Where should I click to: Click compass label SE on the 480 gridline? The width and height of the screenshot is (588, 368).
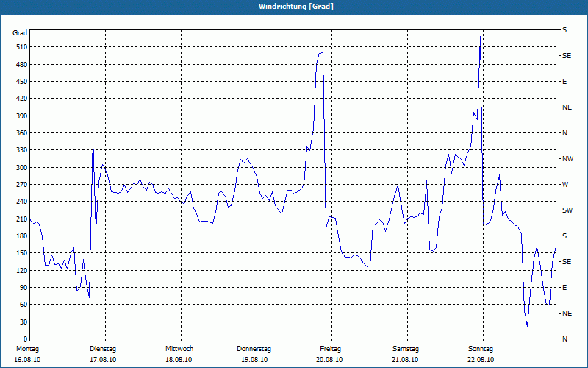[567, 56]
